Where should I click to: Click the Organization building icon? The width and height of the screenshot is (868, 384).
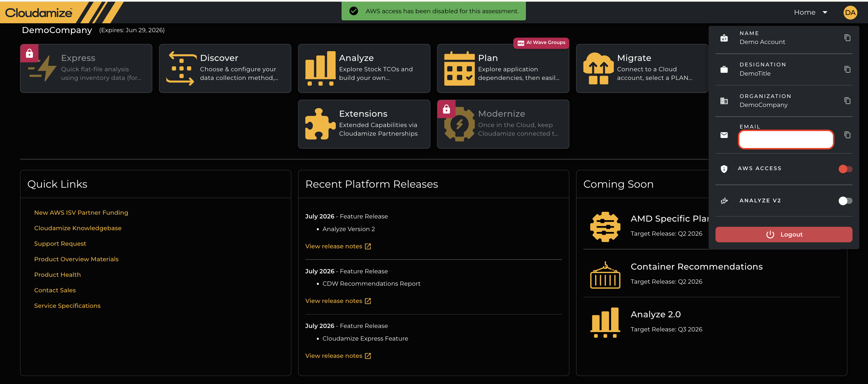724,101
